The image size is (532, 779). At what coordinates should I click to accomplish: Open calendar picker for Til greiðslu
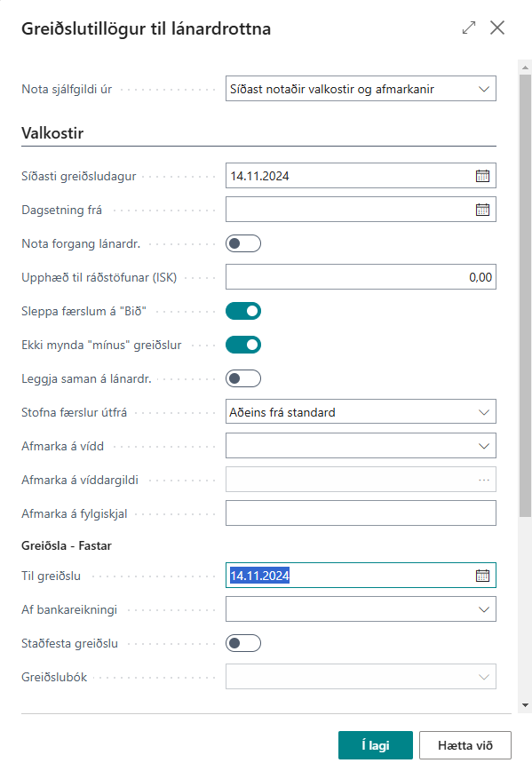[482, 576]
